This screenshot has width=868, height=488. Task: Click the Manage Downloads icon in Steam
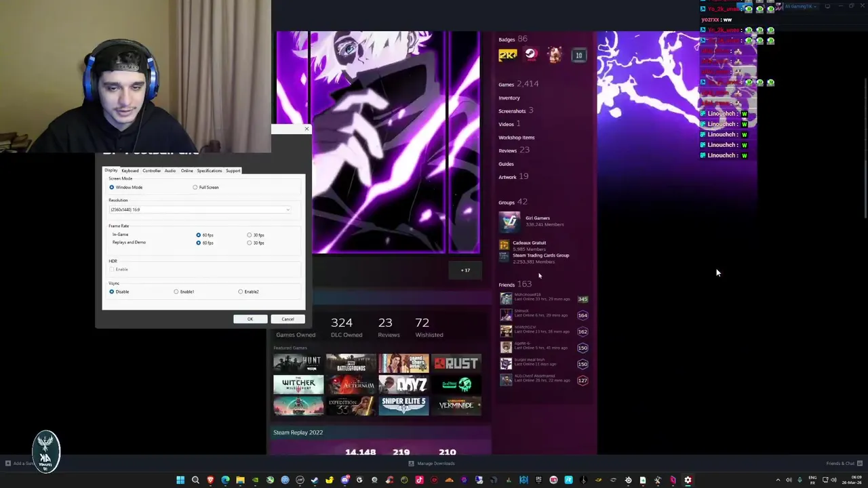coord(411,464)
